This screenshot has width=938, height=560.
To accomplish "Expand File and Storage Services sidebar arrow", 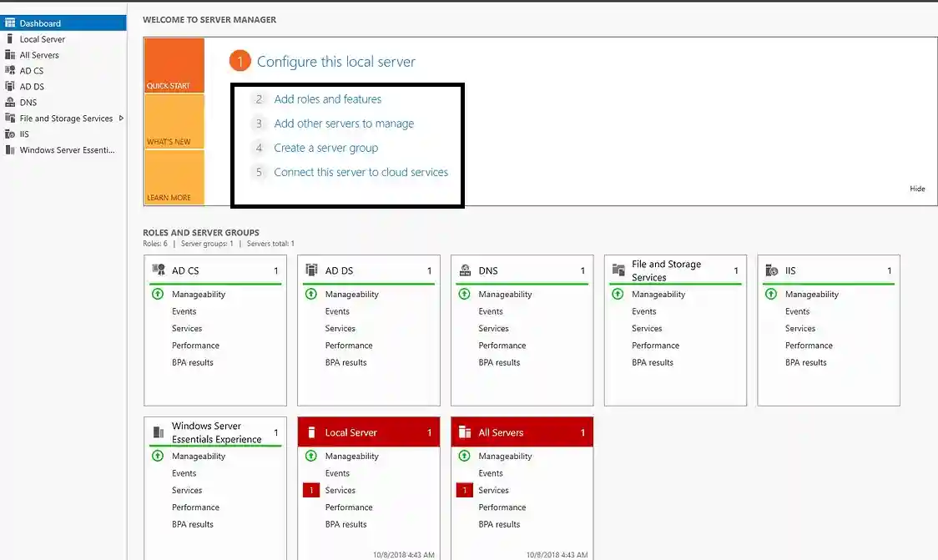I will 121,119.
